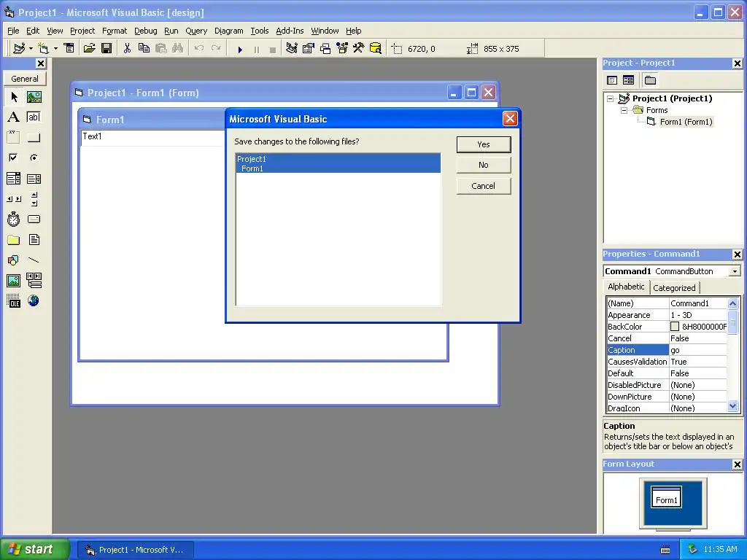Select the PictureBox control tool
This screenshot has width=747, height=560.
[34, 97]
